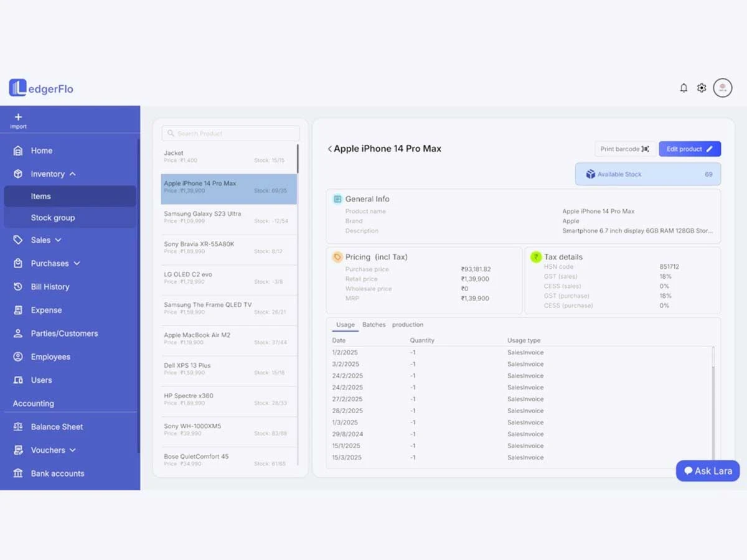Click the Search Product input field
The image size is (747, 560).
click(x=230, y=134)
